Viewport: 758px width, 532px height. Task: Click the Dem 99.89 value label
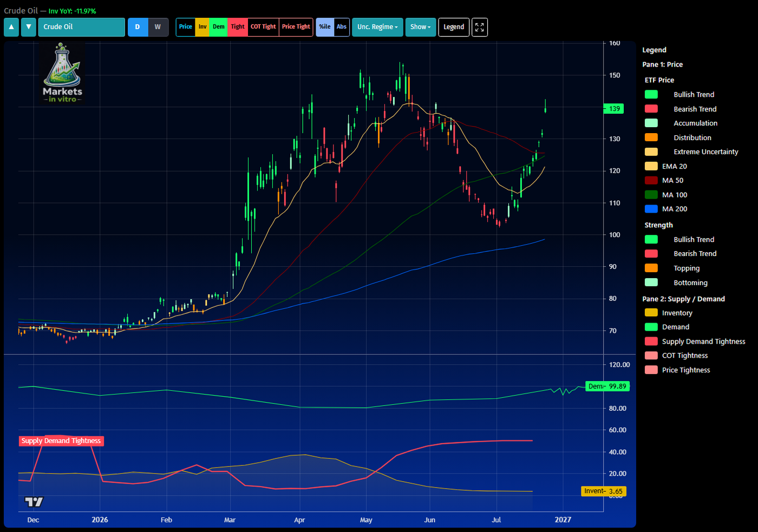tap(607, 386)
